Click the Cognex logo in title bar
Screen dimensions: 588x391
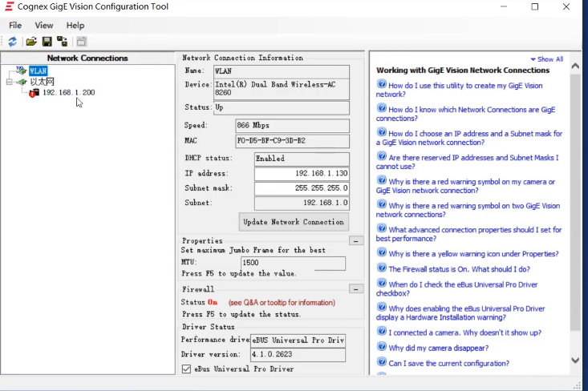point(10,6)
